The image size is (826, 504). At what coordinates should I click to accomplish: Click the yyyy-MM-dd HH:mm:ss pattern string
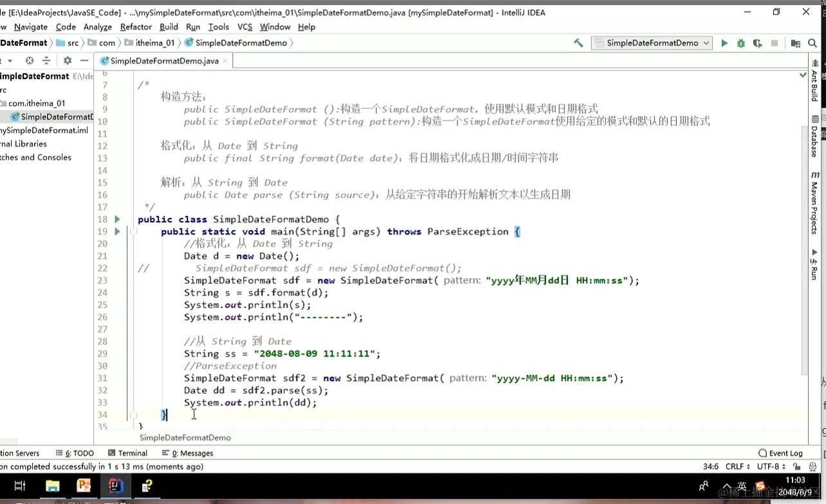point(553,379)
